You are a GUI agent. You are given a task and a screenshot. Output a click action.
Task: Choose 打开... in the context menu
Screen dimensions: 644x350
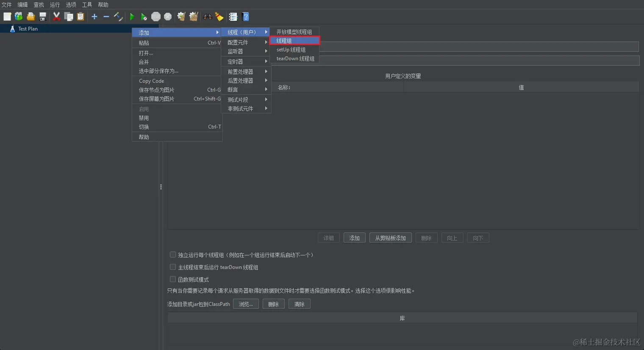coord(177,53)
